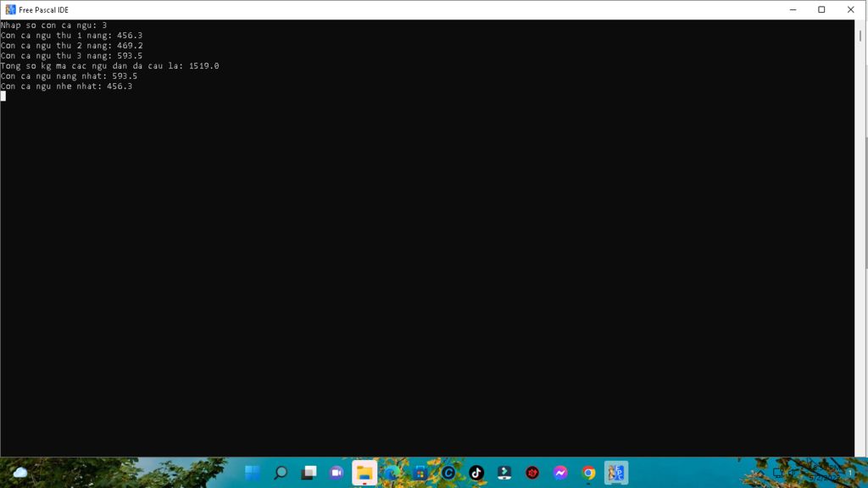The image size is (868, 488).
Task: Minimize the Free Pascal IDE window
Action: pyautogui.click(x=793, y=10)
